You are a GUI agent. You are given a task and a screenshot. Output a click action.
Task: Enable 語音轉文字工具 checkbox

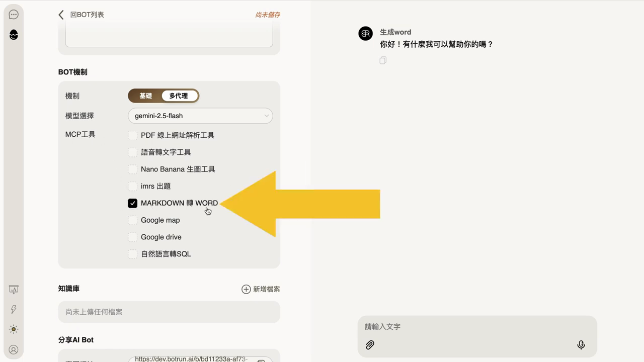tap(132, 152)
